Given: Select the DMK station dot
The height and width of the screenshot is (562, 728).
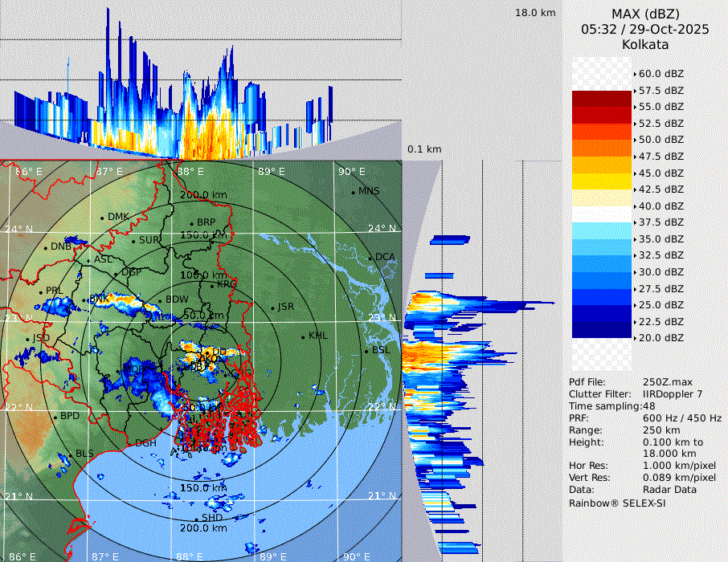Looking at the screenshot, I should 102,218.
